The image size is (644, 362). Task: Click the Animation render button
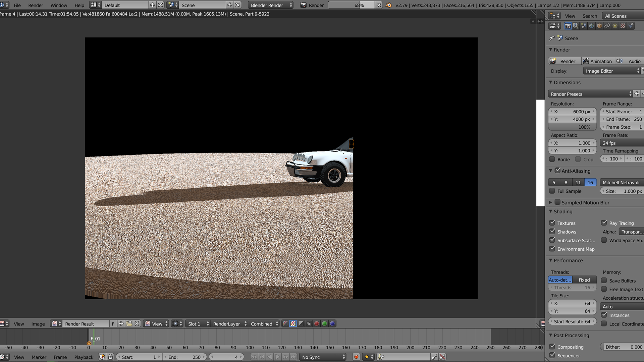pos(598,61)
